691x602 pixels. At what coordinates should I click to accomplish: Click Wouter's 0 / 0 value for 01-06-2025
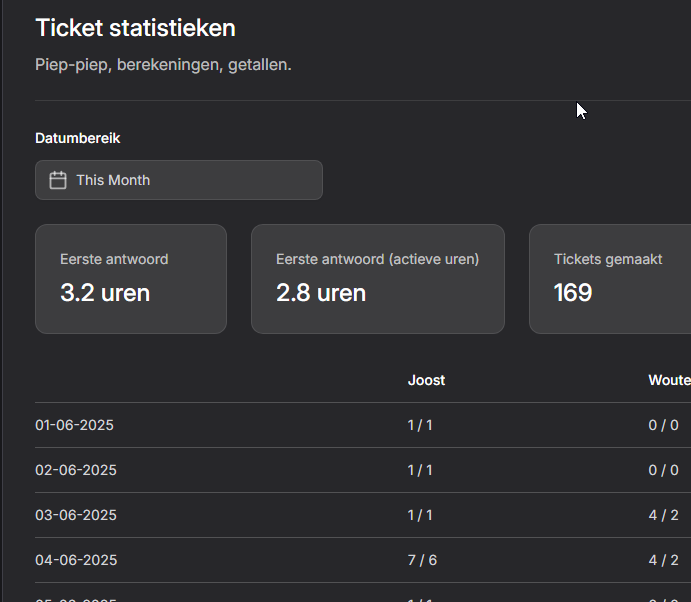tap(663, 425)
